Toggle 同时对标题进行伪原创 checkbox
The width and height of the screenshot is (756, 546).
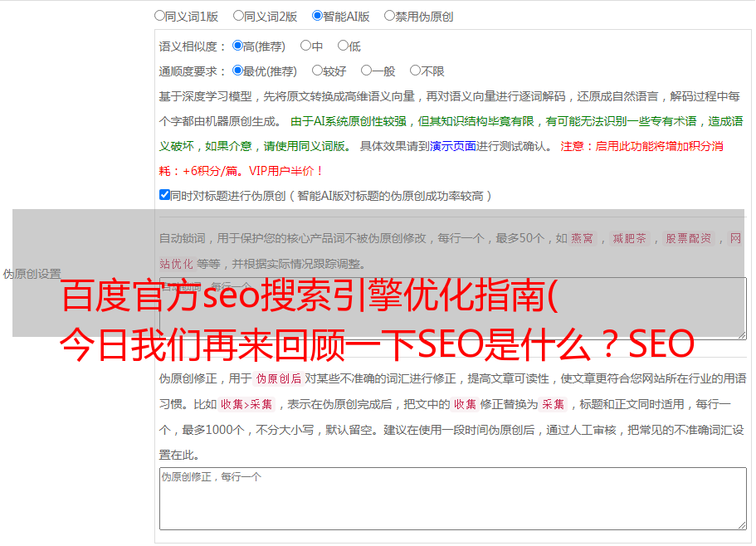(164, 195)
